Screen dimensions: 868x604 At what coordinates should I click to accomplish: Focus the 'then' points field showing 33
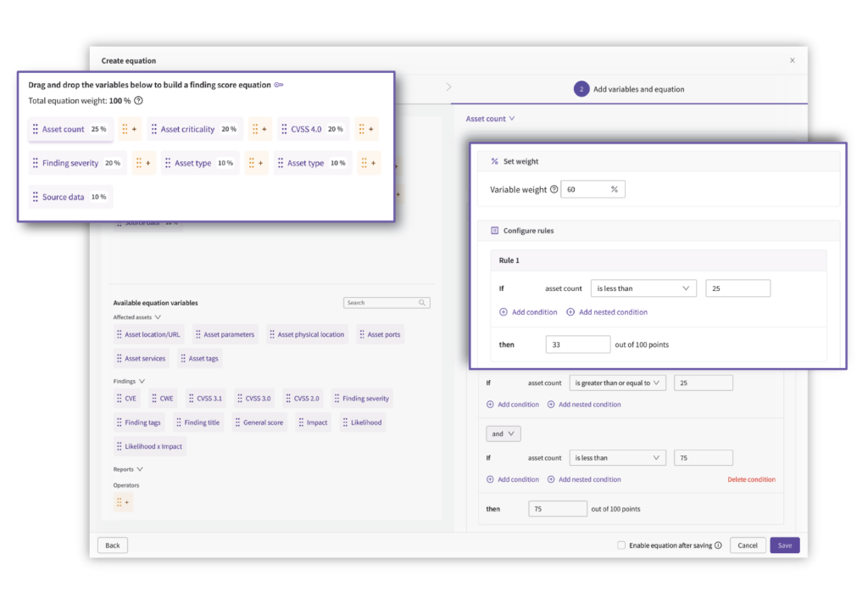577,344
